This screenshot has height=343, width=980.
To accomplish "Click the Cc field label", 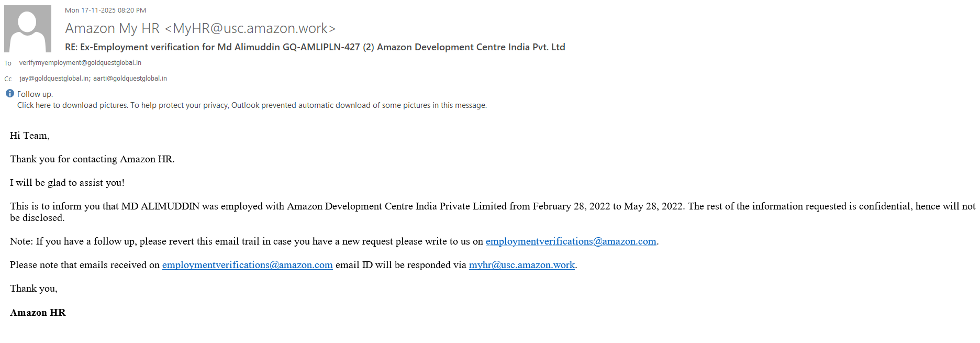I will (8, 79).
